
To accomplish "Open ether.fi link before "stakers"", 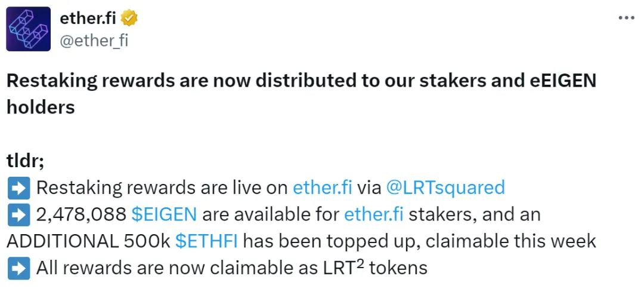I will click(374, 214).
